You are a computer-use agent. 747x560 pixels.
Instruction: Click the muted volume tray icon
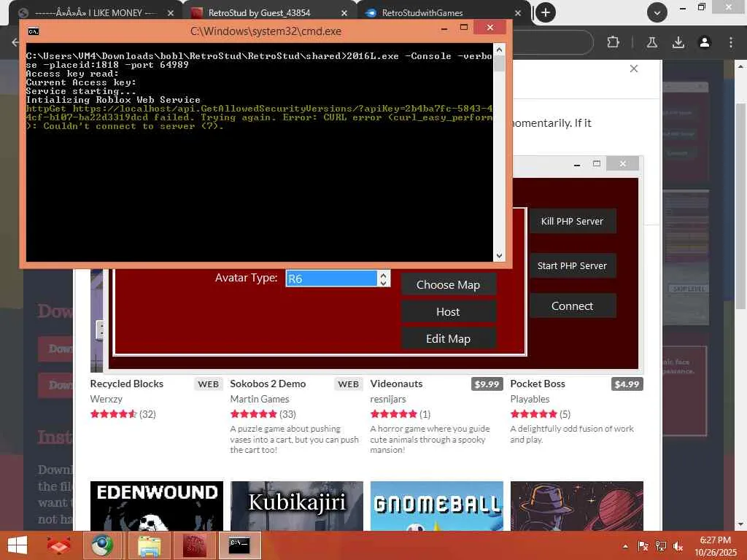(678, 546)
